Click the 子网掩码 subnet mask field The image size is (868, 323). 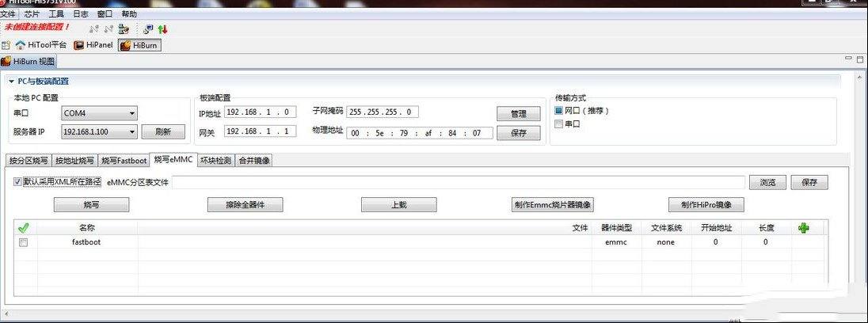[383, 112]
